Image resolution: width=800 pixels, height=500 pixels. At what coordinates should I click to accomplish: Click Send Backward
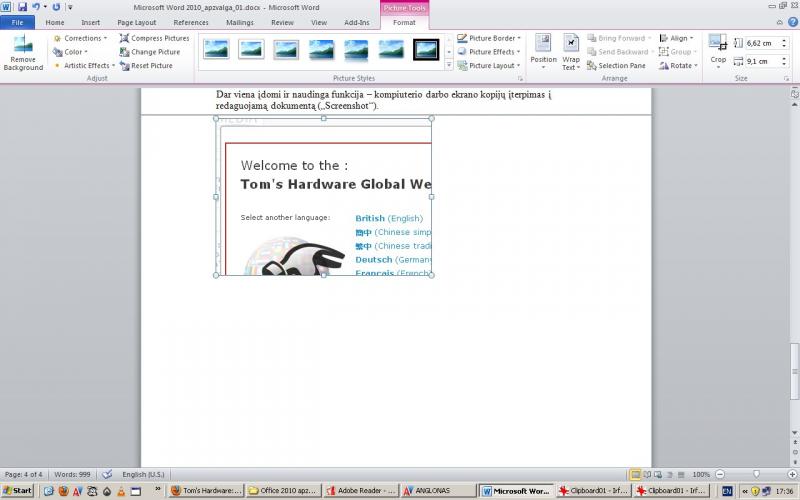point(620,52)
